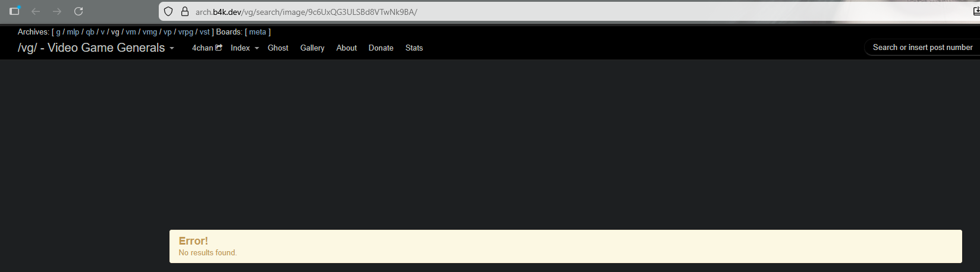Open the /qb/ archive link
This screenshot has width=980, height=272.
tap(90, 32)
